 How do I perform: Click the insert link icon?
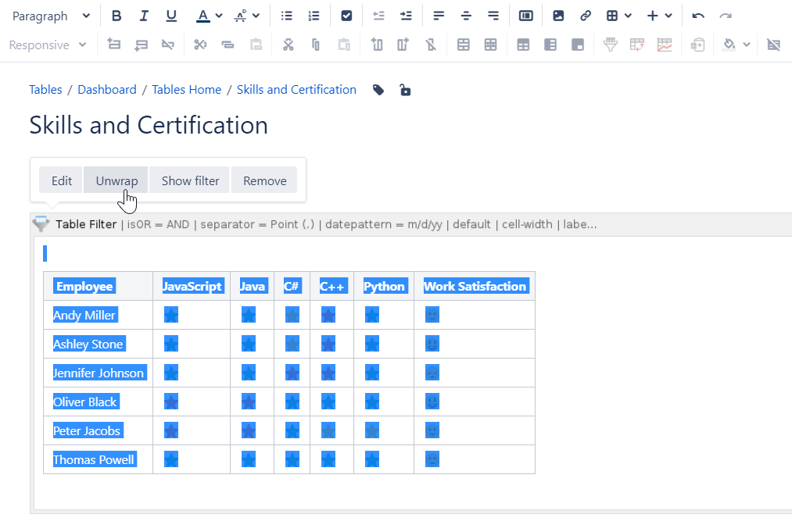585,16
